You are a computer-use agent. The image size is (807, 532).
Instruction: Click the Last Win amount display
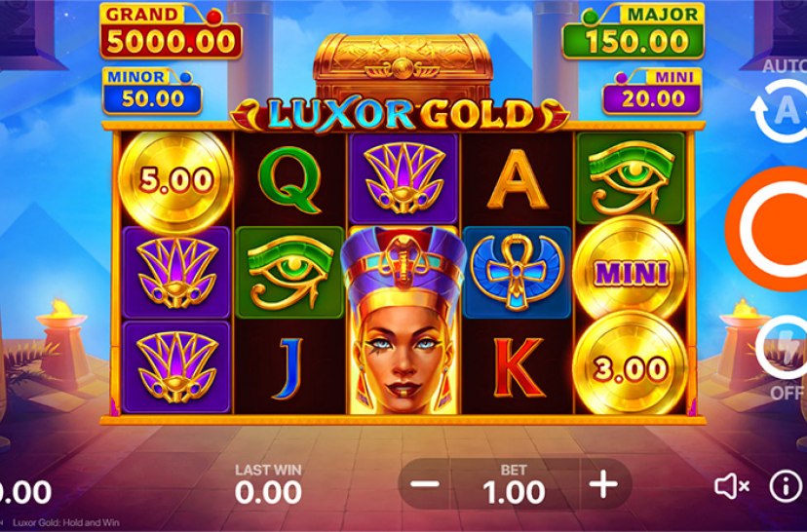(x=268, y=485)
